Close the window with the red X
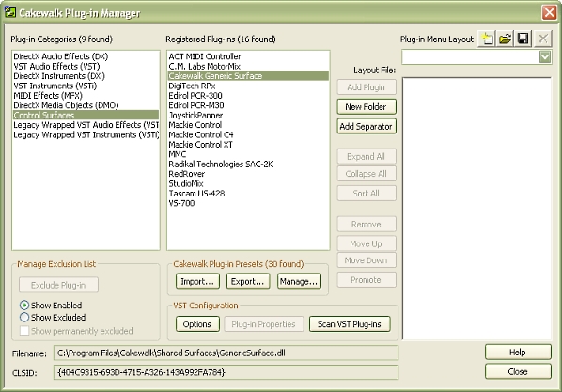Viewport: 562px width, 392px height. pyautogui.click(x=549, y=12)
